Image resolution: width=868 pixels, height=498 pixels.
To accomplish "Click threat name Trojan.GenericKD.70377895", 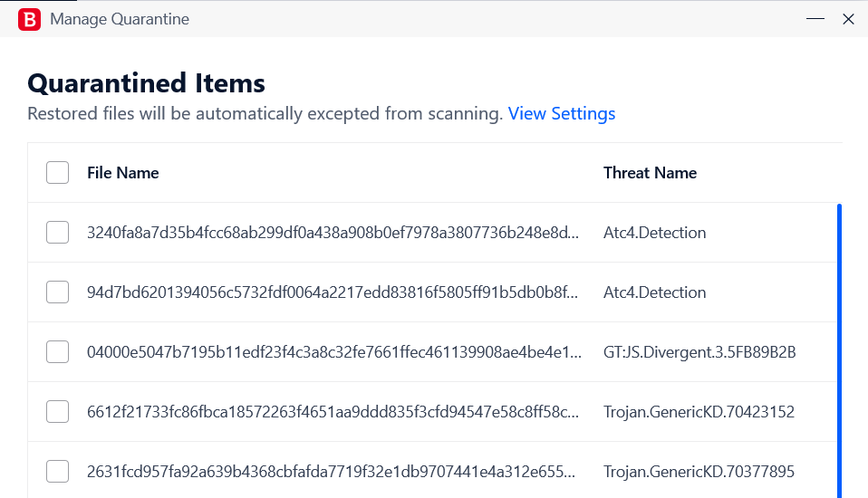I will tap(699, 472).
